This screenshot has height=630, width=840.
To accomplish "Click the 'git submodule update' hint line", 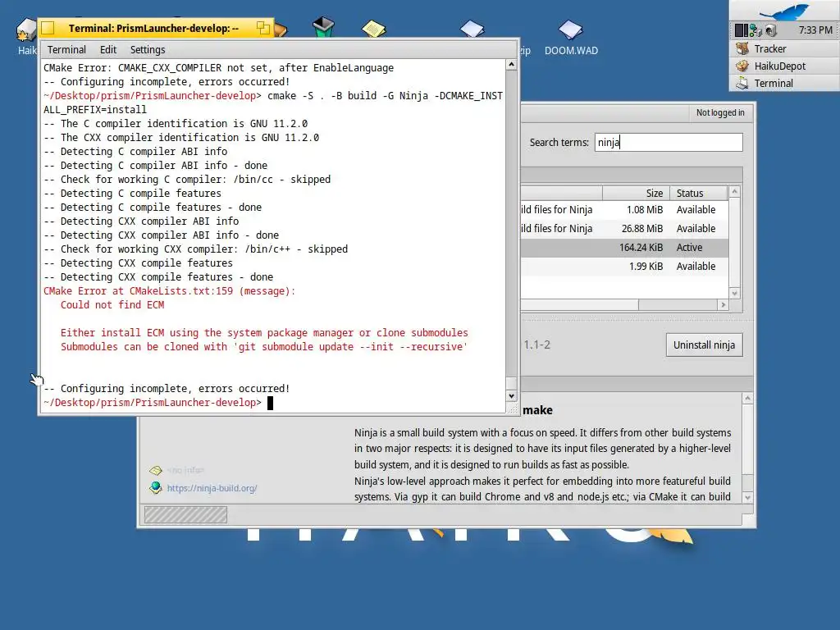I will (263, 347).
